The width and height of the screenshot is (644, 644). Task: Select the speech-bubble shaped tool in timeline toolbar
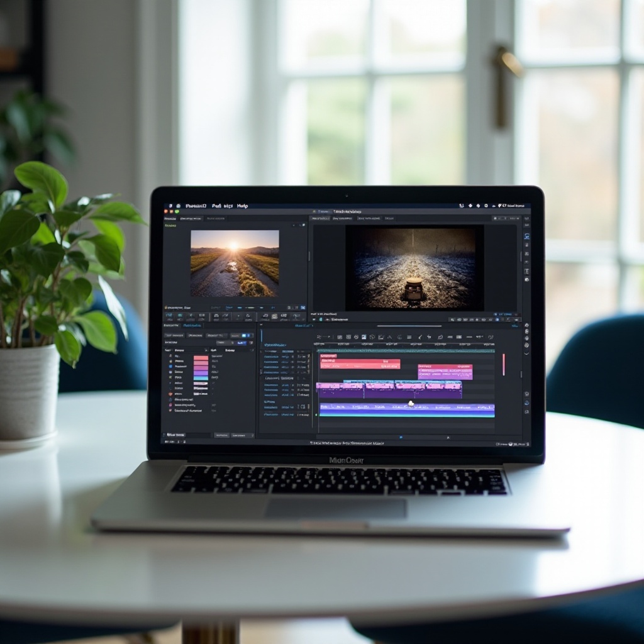click(x=440, y=337)
